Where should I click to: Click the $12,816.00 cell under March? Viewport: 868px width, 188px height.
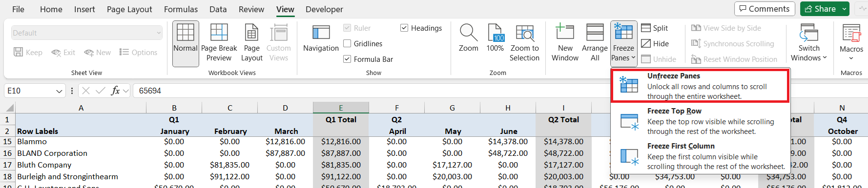point(285,142)
